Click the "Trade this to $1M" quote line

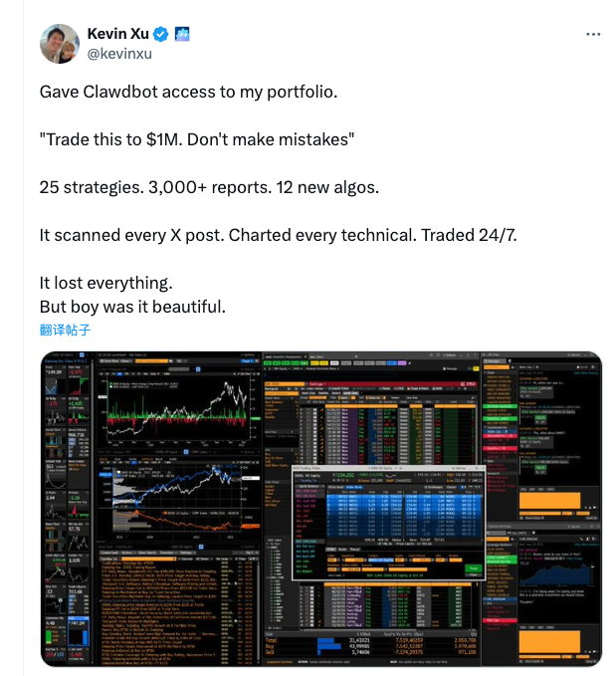point(196,139)
